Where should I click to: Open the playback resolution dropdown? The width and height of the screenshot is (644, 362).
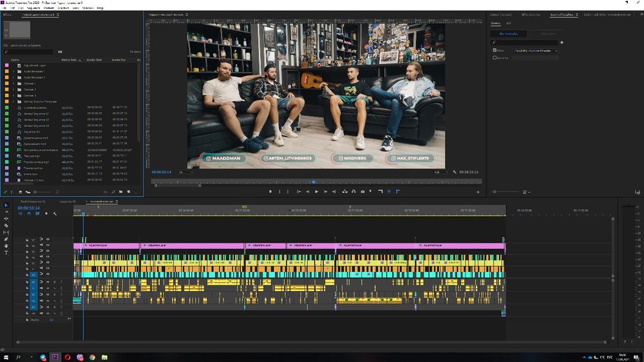tap(441, 172)
